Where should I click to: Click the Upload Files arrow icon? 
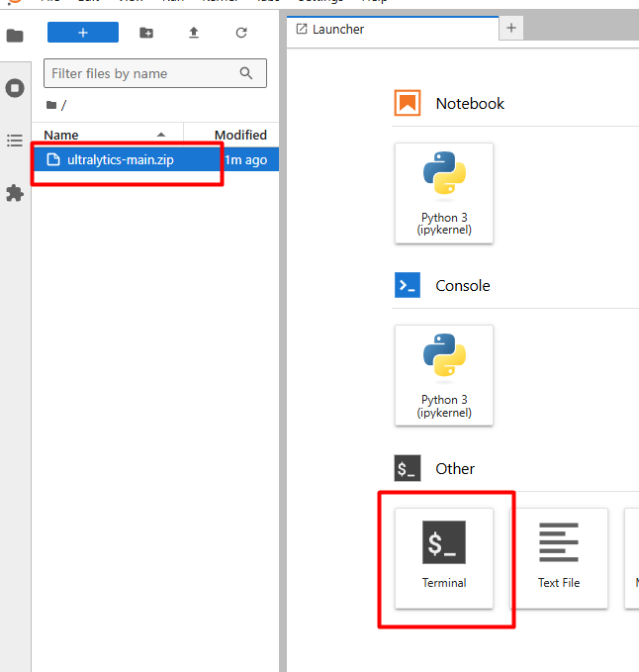194,33
